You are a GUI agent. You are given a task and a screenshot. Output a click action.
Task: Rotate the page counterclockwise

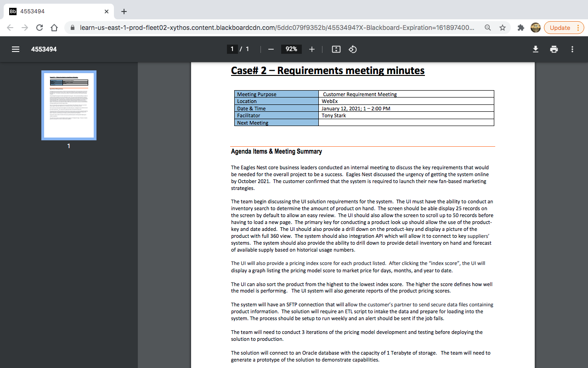[x=353, y=49]
